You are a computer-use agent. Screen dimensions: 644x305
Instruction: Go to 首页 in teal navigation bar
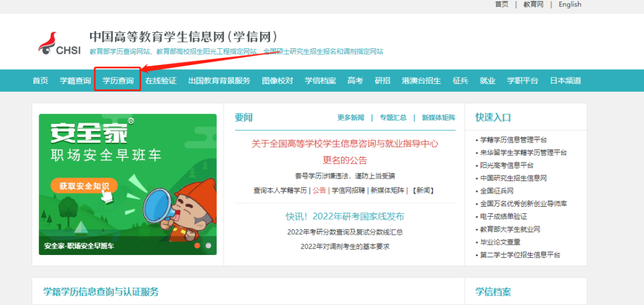point(41,80)
